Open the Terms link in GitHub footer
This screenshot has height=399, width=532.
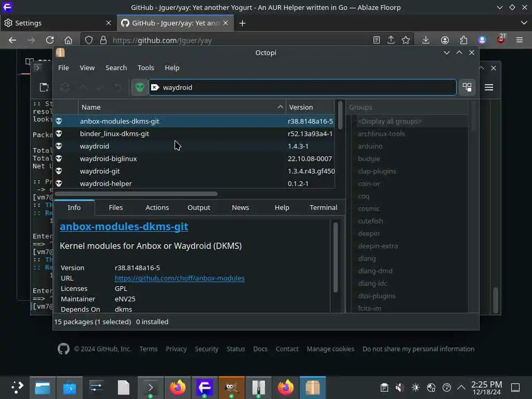point(148,349)
